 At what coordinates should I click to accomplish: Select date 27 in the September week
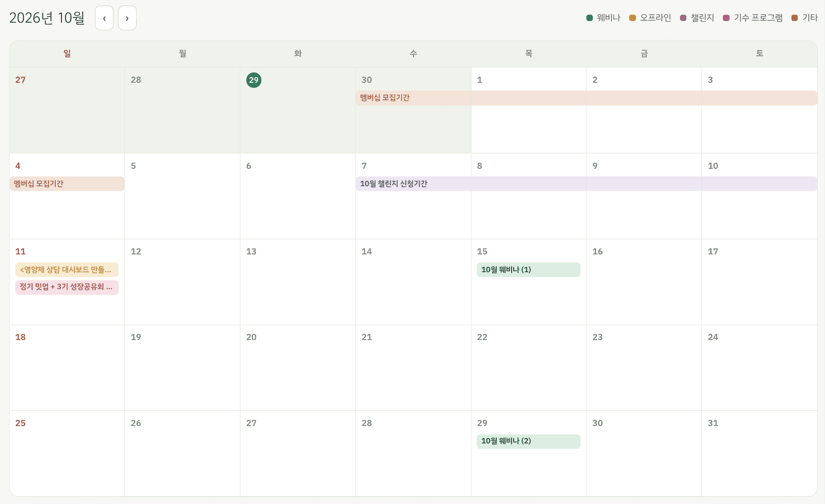tap(21, 80)
